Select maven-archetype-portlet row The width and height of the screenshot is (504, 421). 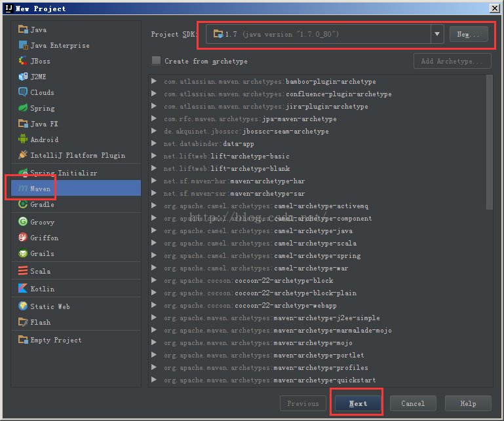319,355
